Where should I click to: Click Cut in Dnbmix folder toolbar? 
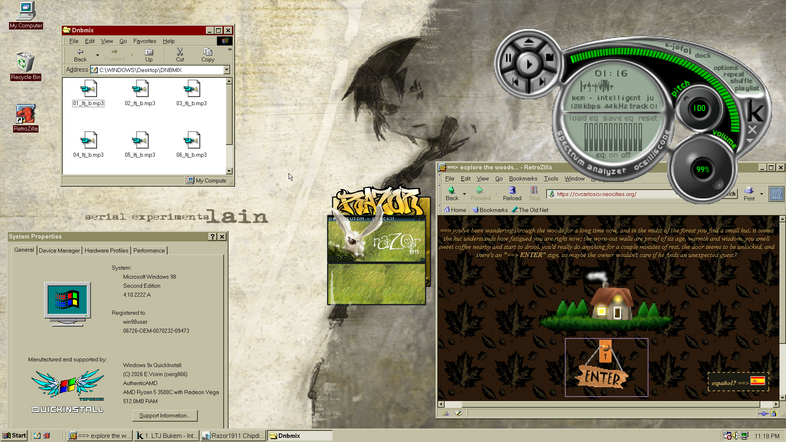pyautogui.click(x=180, y=55)
